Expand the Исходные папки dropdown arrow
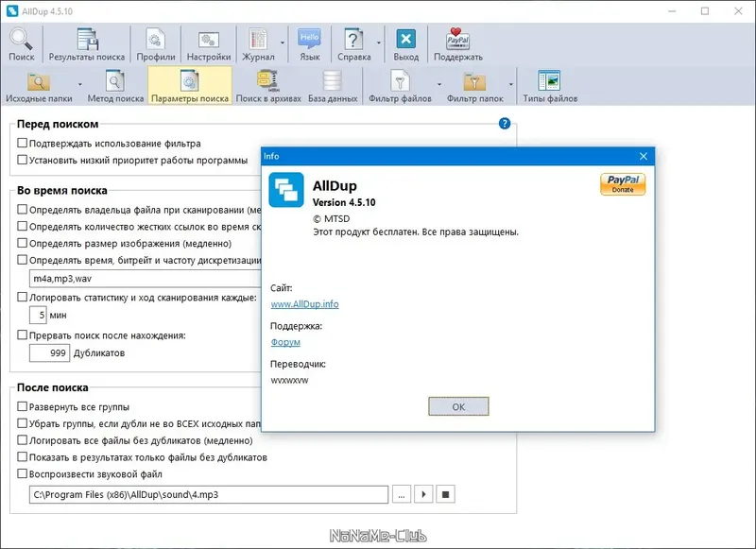Viewport: 756px width, 549px height. pos(80,84)
